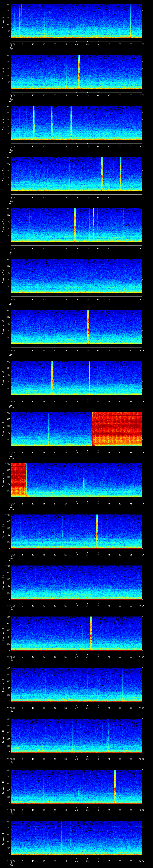Click the burst near 27 seconds in 11:05:00 panel
Viewport: 153px width, 868px height.
point(71,122)
